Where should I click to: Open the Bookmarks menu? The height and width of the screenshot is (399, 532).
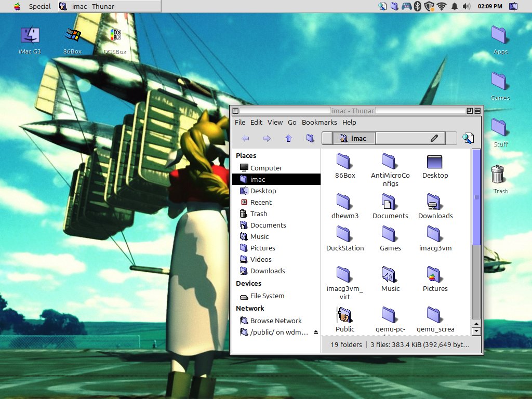tap(319, 122)
